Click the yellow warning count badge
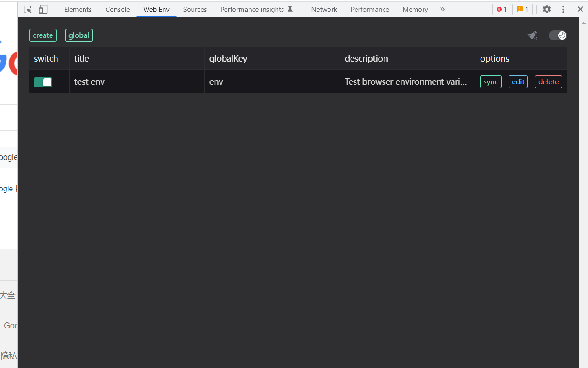The image size is (588, 368). [523, 9]
